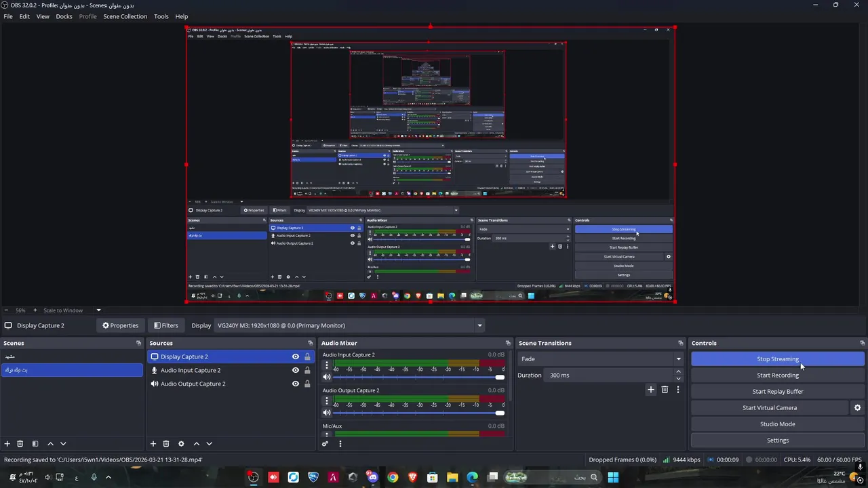The width and height of the screenshot is (868, 488).
Task: Toggle lock on Audio Input Capture 2
Action: [307, 370]
